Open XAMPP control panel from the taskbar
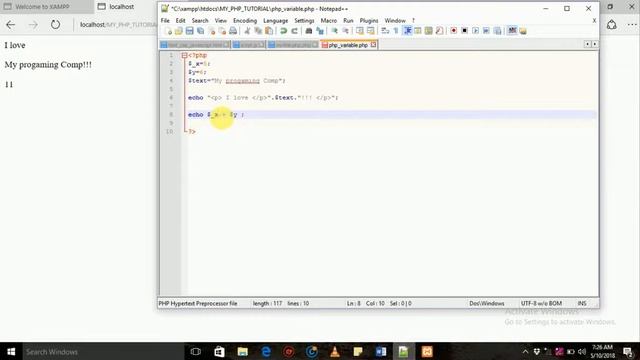 click(427, 351)
